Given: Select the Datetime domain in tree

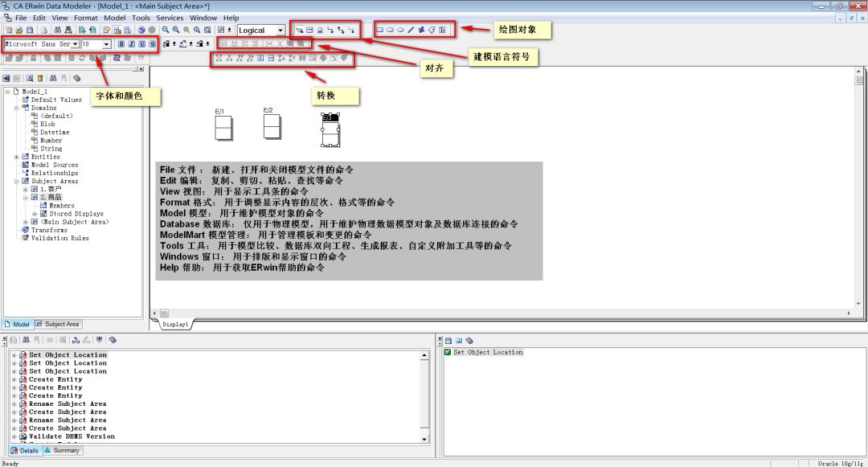Looking at the screenshot, I should pos(55,133).
